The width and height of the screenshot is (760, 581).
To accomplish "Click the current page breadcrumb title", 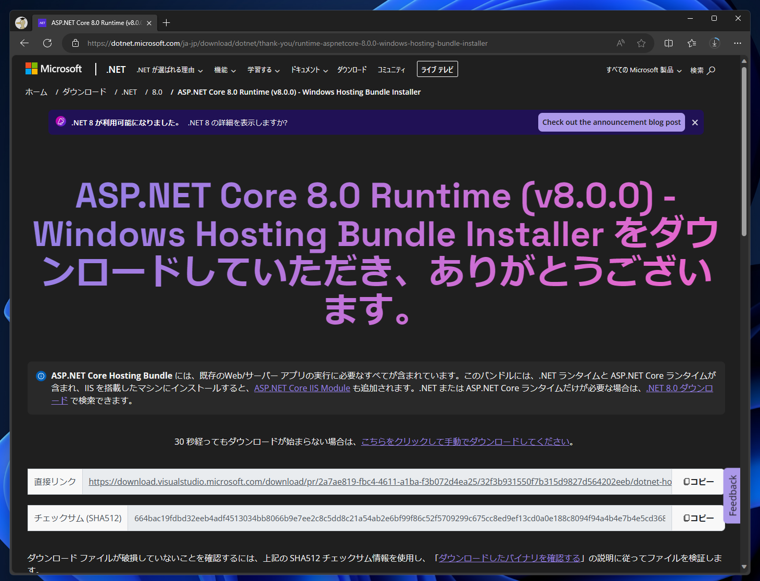I will (x=299, y=92).
